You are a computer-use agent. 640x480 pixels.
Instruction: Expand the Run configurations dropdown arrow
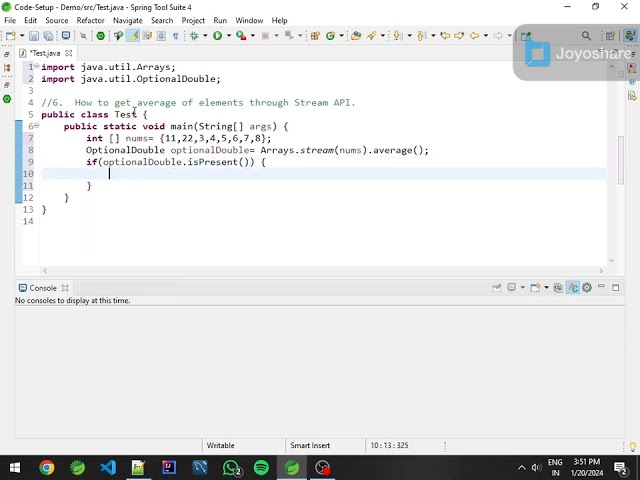coord(229,36)
